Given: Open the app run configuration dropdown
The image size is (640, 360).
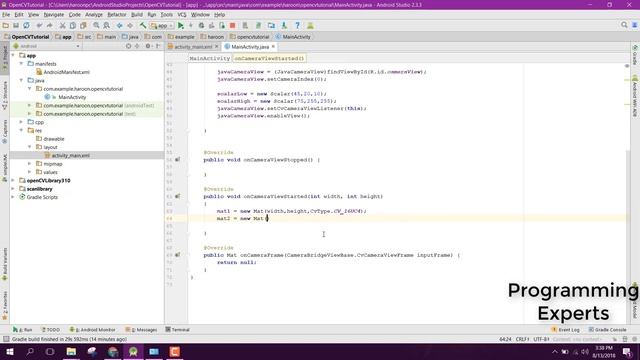Looking at the screenshot, I should [x=162, y=25].
